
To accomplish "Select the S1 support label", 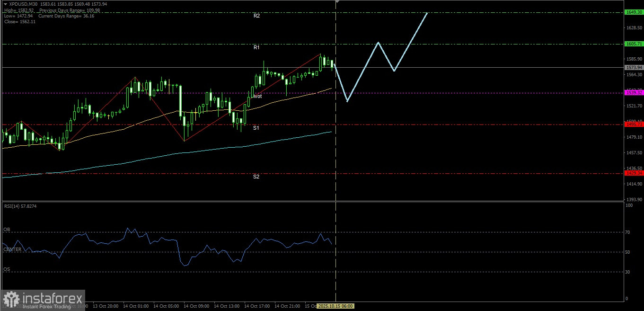I will [256, 128].
